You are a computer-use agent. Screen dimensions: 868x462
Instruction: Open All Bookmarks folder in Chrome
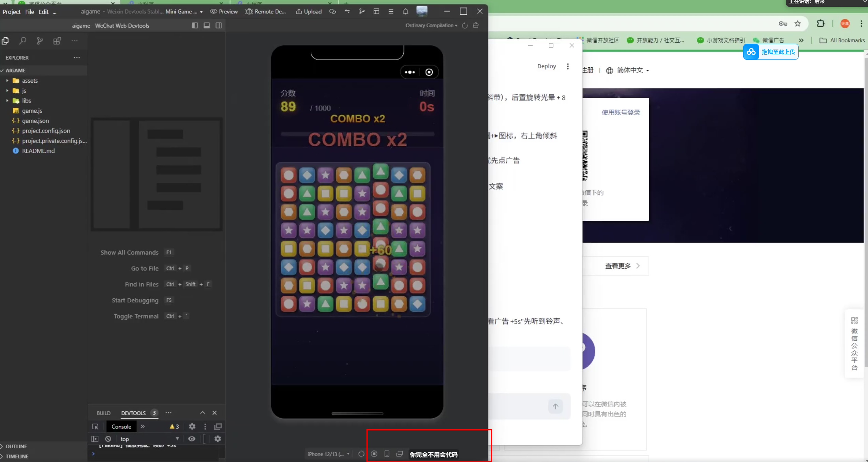(x=842, y=40)
